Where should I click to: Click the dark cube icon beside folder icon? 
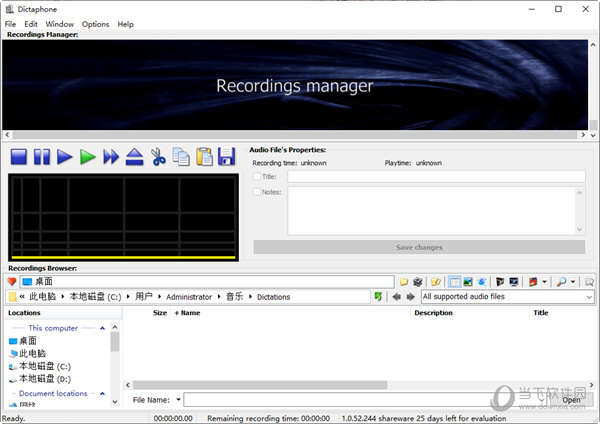pos(417,282)
